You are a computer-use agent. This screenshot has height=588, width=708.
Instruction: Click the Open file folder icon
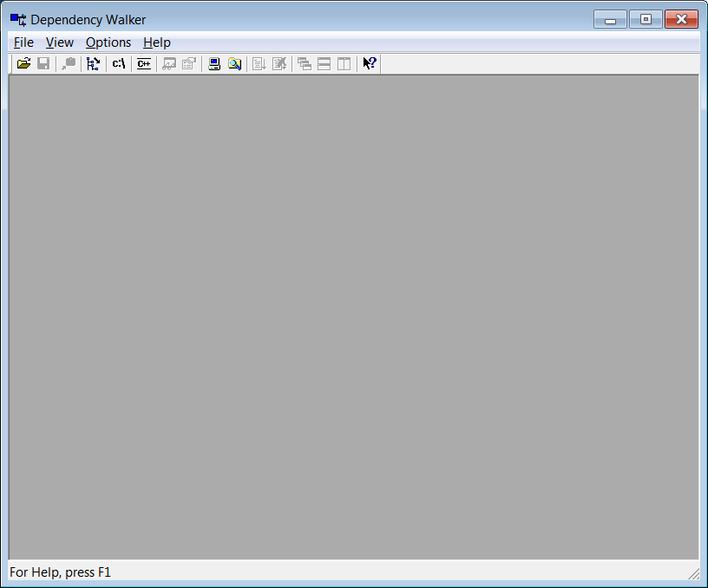[x=24, y=63]
